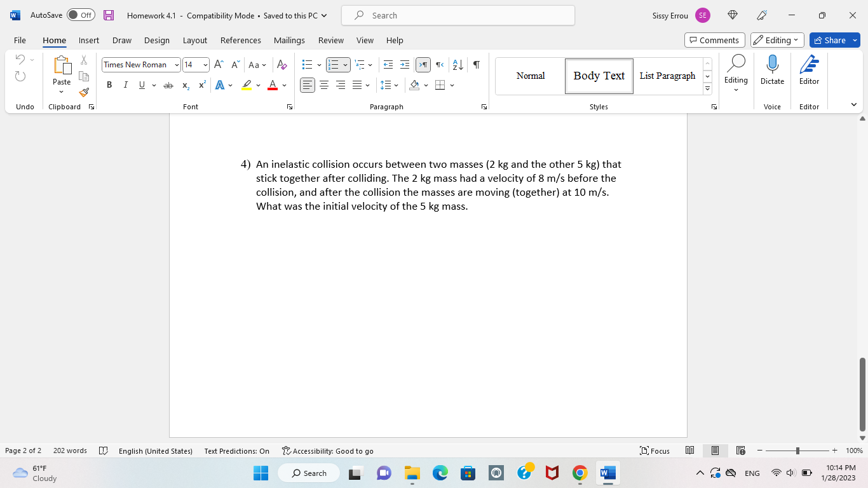Center align the paragraph
The height and width of the screenshot is (488, 868).
324,85
